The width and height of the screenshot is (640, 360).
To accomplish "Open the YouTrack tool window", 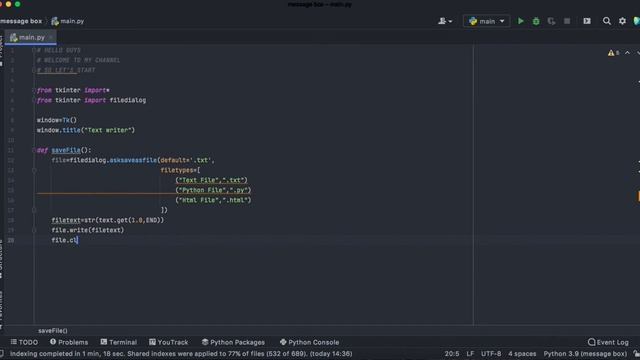I will click(168, 342).
